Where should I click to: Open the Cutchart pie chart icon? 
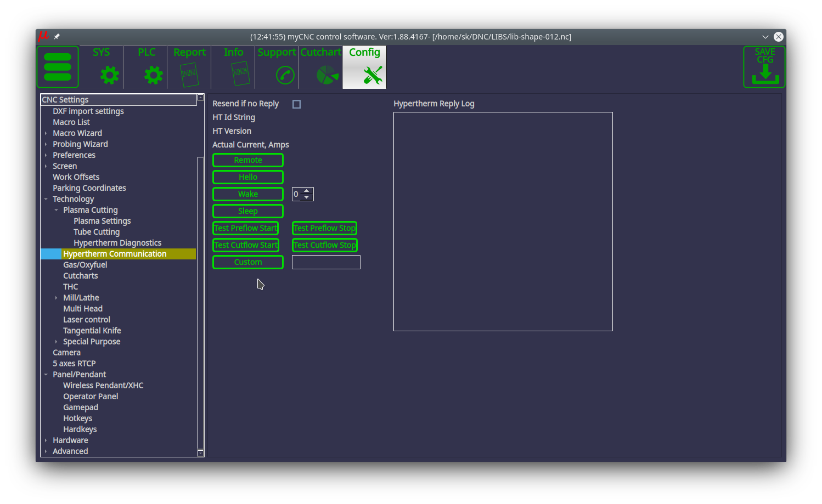[x=327, y=75]
